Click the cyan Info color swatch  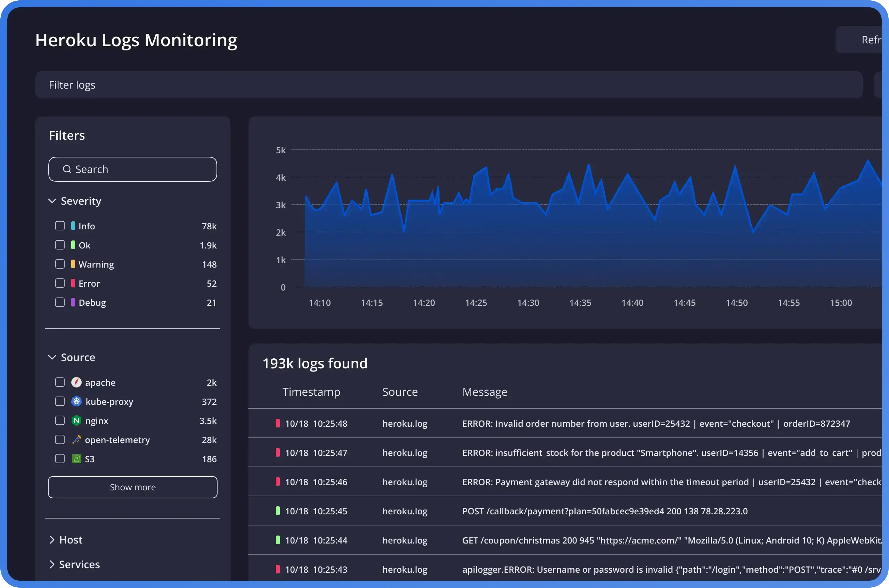(73, 226)
